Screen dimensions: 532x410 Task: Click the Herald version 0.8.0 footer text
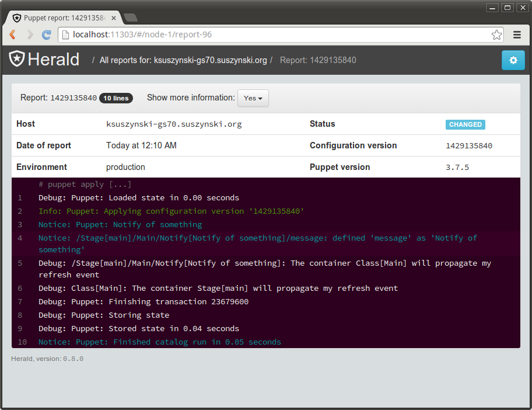(x=47, y=359)
